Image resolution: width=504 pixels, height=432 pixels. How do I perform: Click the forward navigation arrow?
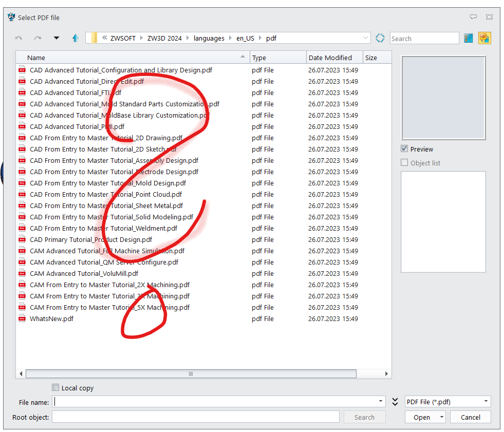(x=38, y=38)
